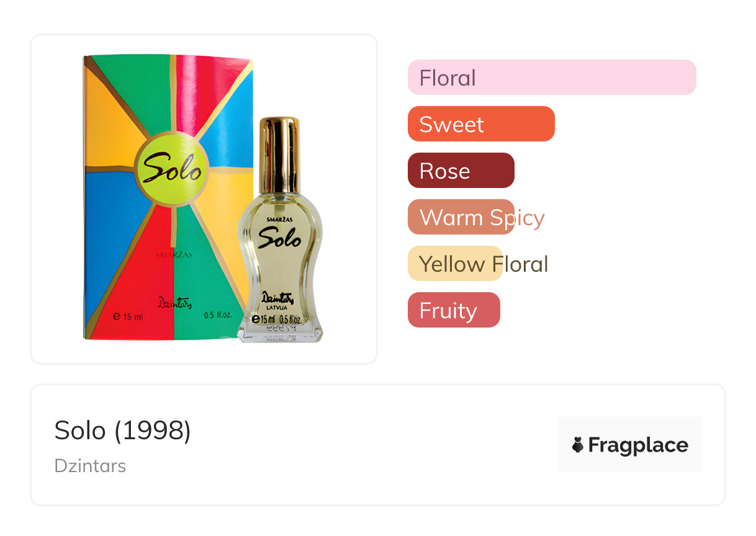Click the round Solo logo on box
Screen dimensions: 756x536
[x=171, y=169]
